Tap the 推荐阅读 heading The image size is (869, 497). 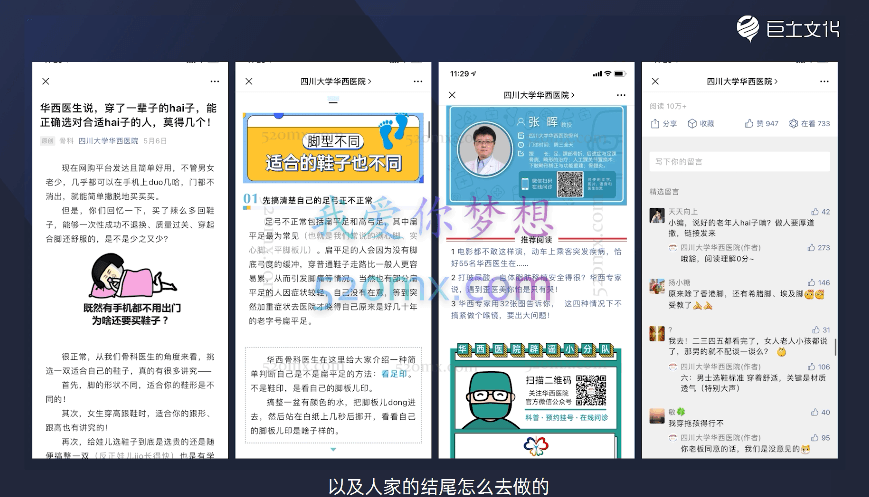[536, 239]
